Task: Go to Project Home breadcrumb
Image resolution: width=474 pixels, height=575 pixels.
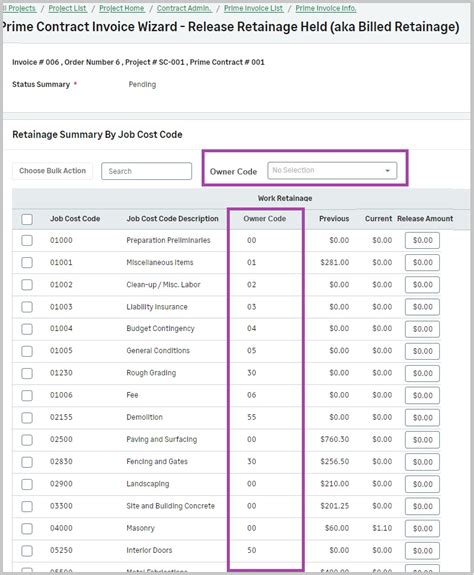Action: point(122,8)
